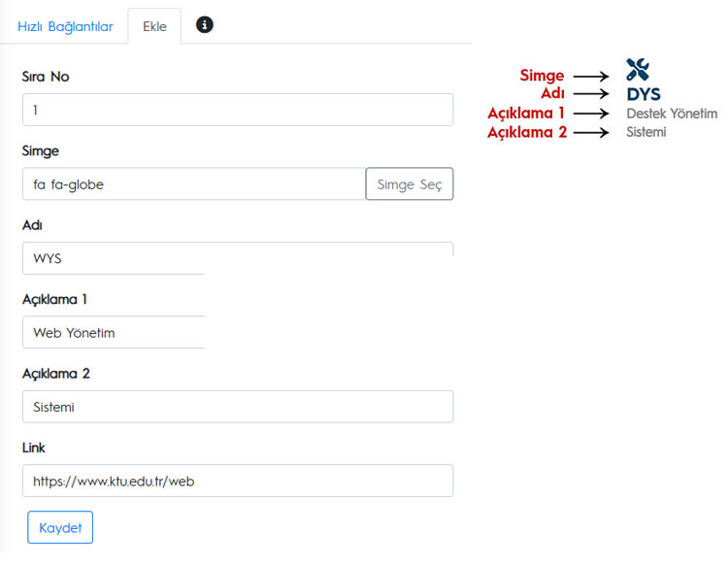Screen dimensions: 728x565
Task: Click the red Açıklama 1 legend label
Action: (x=526, y=113)
